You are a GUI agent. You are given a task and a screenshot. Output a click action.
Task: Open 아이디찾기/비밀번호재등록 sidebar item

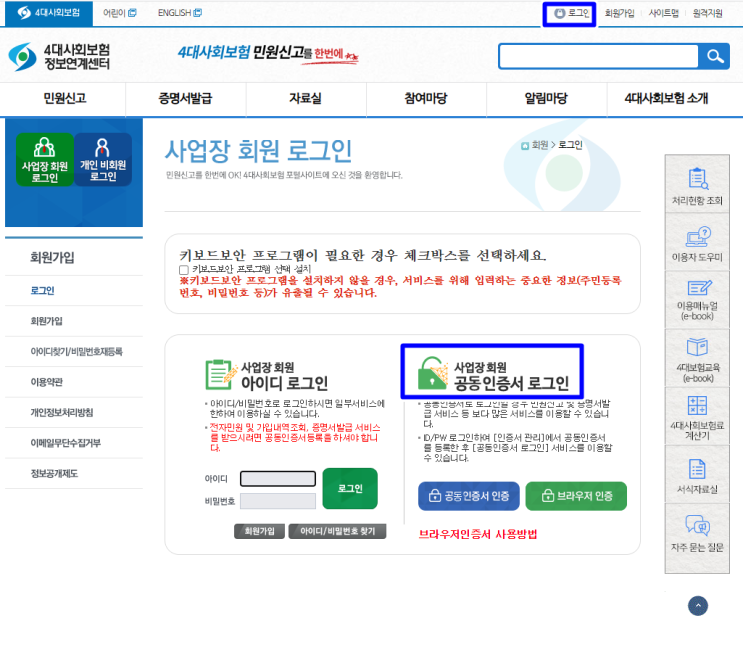click(x=76, y=351)
